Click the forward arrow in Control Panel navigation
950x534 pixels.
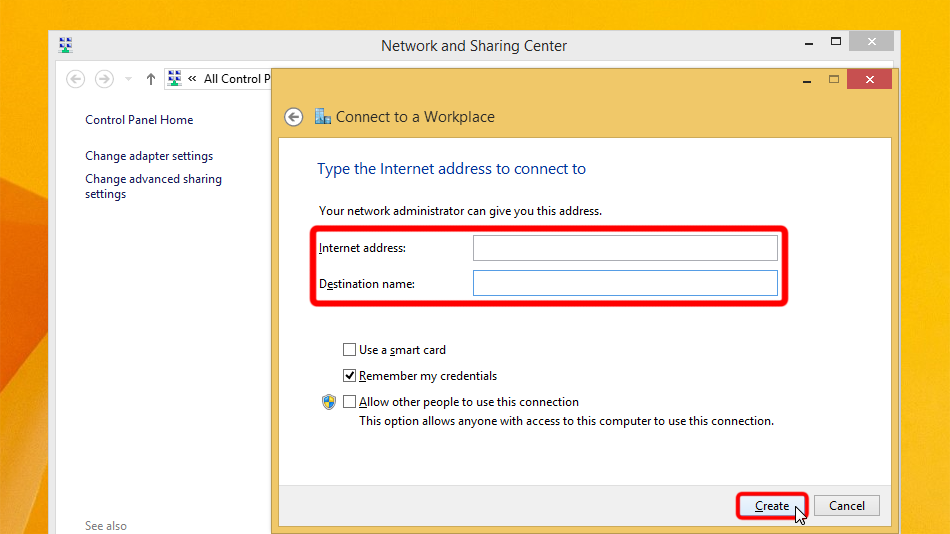point(104,79)
